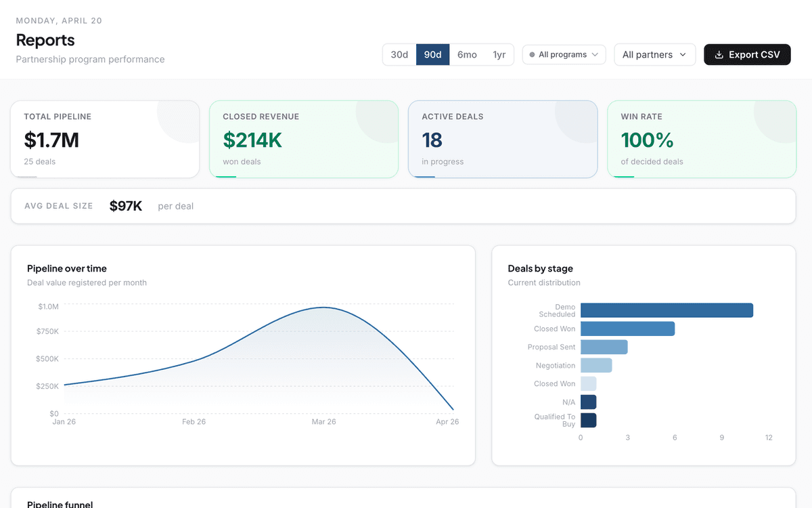Select the Active Deals card

503,139
